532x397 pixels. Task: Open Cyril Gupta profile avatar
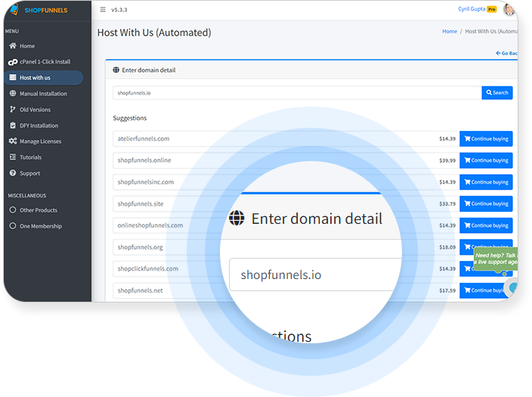click(510, 10)
